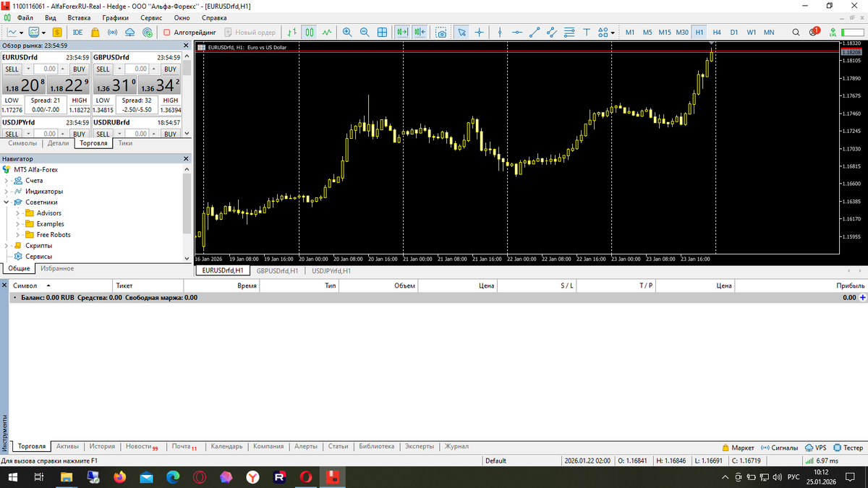Image resolution: width=868 pixels, height=488 pixels.
Task: Select the horizontal line drawing tool
Action: [x=516, y=33]
